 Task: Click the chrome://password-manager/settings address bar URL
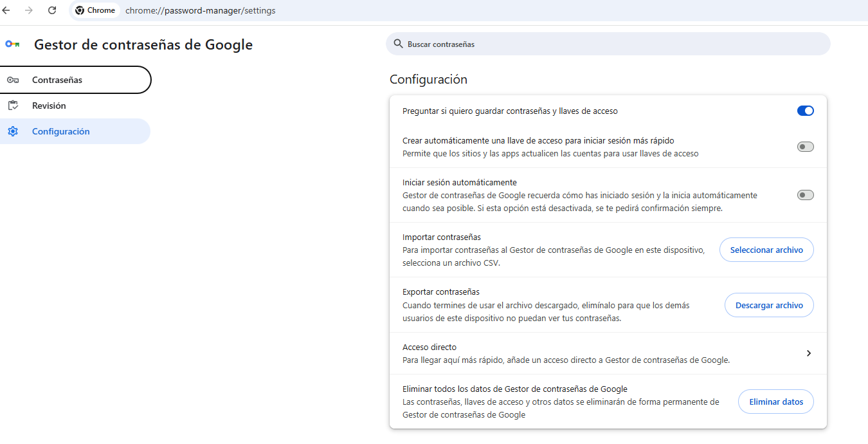click(x=201, y=10)
